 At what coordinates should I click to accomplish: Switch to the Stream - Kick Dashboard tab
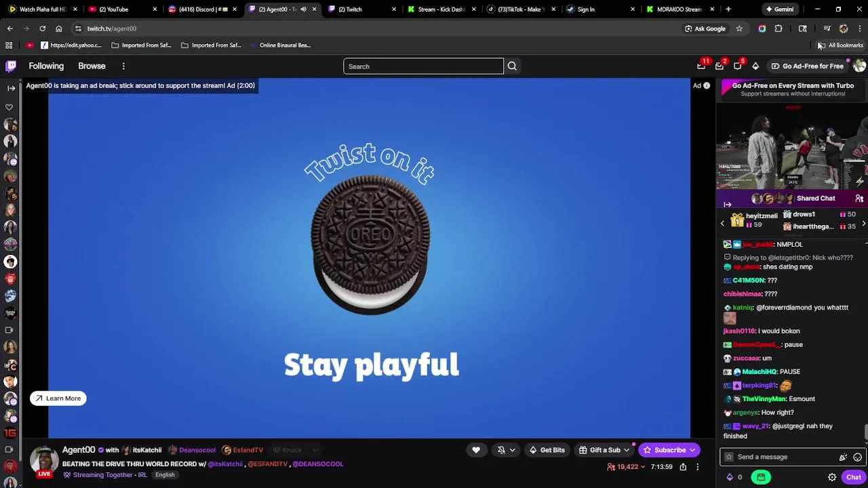pos(441,9)
